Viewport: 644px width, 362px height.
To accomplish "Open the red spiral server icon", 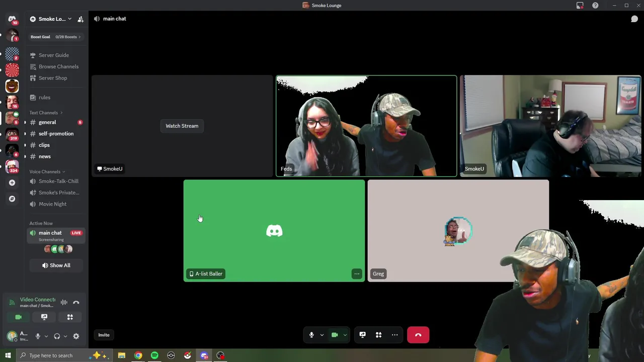I will 12,70.
